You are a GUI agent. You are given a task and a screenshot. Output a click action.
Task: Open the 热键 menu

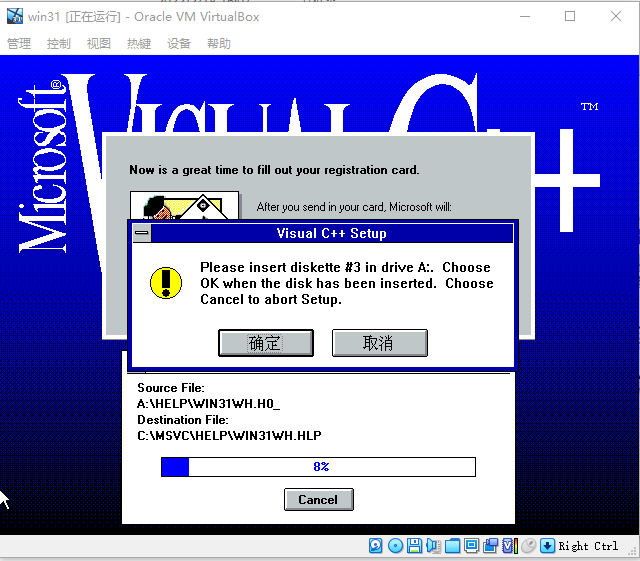[x=139, y=43]
